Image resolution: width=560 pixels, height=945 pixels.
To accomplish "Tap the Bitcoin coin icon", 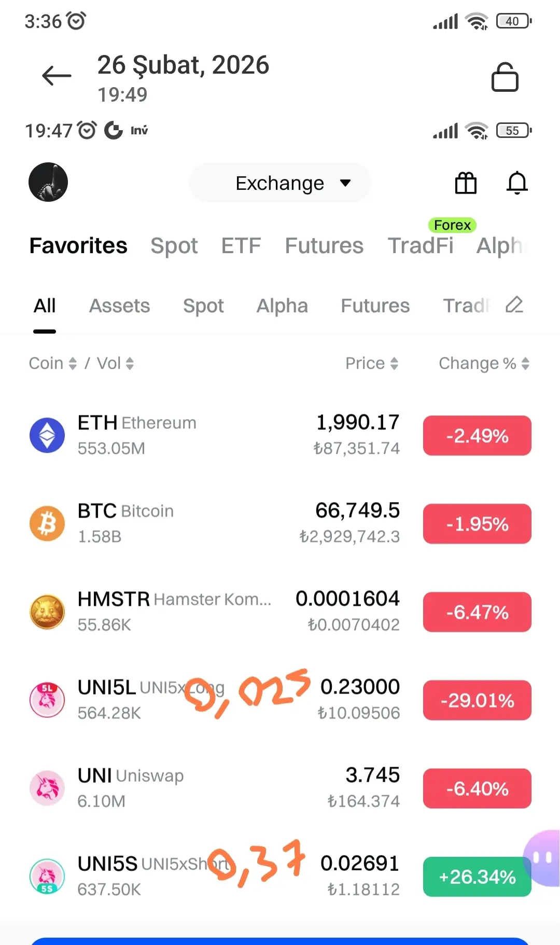I will tap(47, 523).
